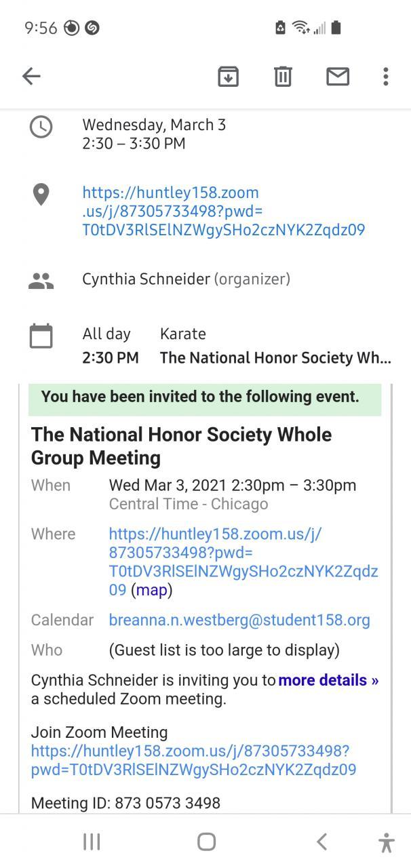
Task: Open Android recent apps button
Action: pyautogui.click(x=92, y=842)
